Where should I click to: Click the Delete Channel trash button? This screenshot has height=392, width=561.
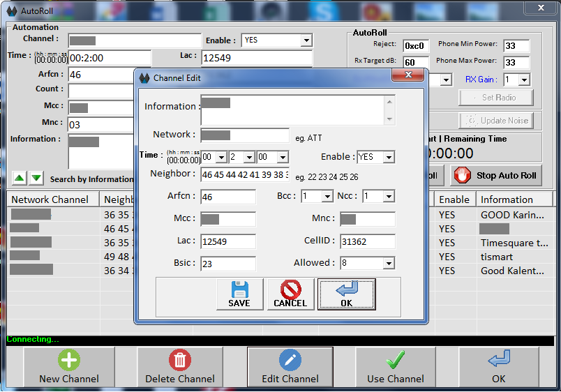179,367
